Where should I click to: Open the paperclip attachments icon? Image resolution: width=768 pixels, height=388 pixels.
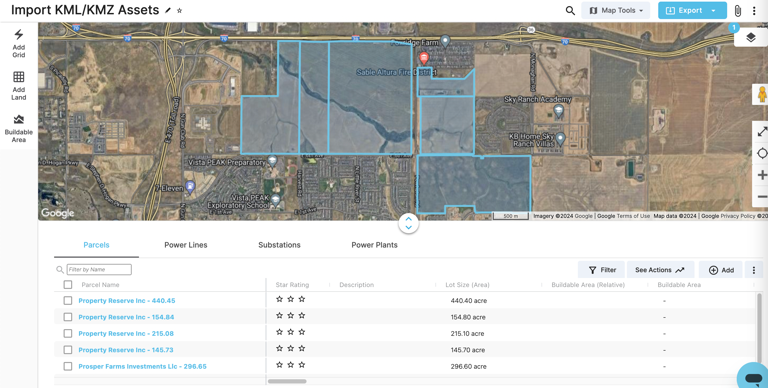[x=738, y=10]
